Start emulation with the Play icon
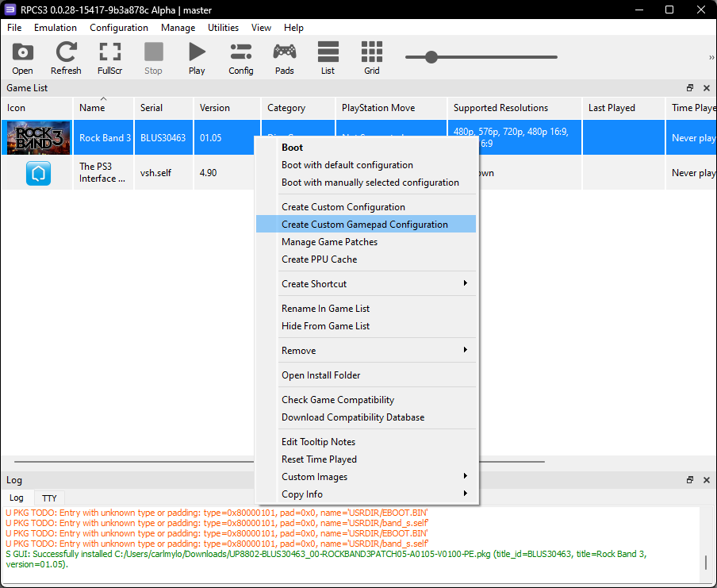This screenshot has width=717, height=588. pyautogui.click(x=197, y=58)
